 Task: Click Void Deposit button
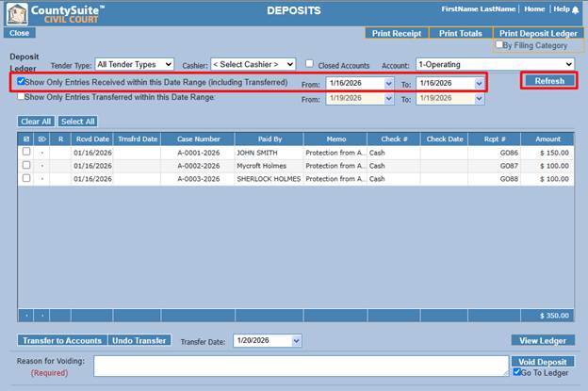[543, 362]
